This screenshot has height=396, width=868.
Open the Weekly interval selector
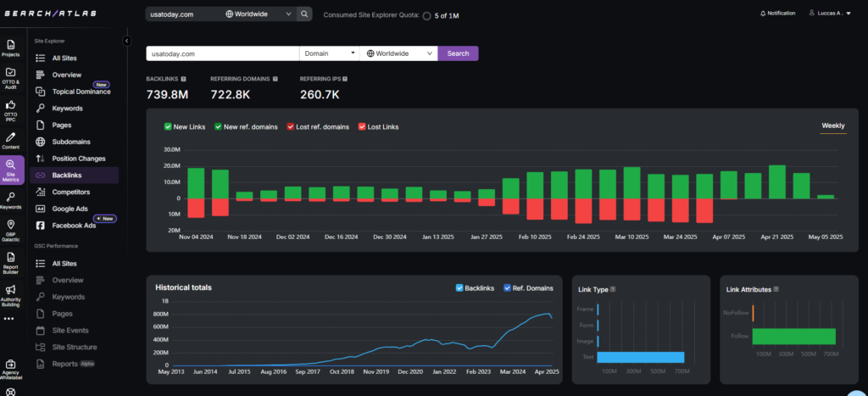(x=832, y=126)
